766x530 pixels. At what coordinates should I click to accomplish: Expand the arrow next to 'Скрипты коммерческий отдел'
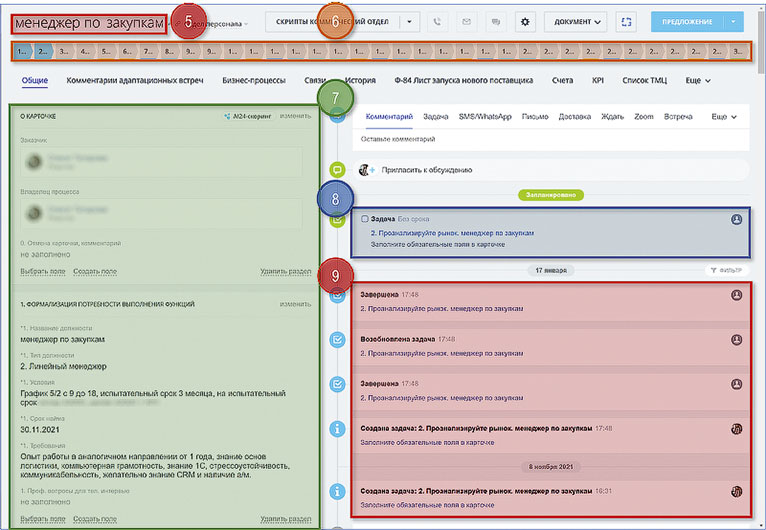(409, 22)
